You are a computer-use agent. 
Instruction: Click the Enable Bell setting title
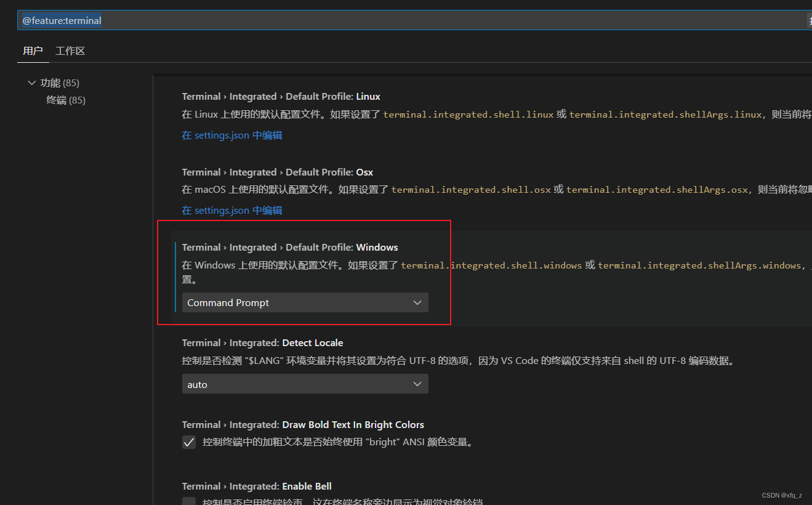tap(257, 486)
